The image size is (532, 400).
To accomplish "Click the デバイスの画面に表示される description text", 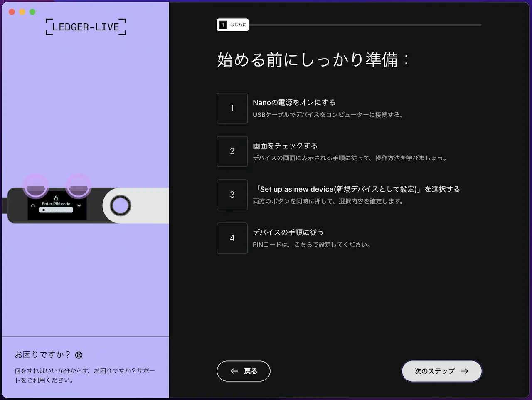I will 350,158.
